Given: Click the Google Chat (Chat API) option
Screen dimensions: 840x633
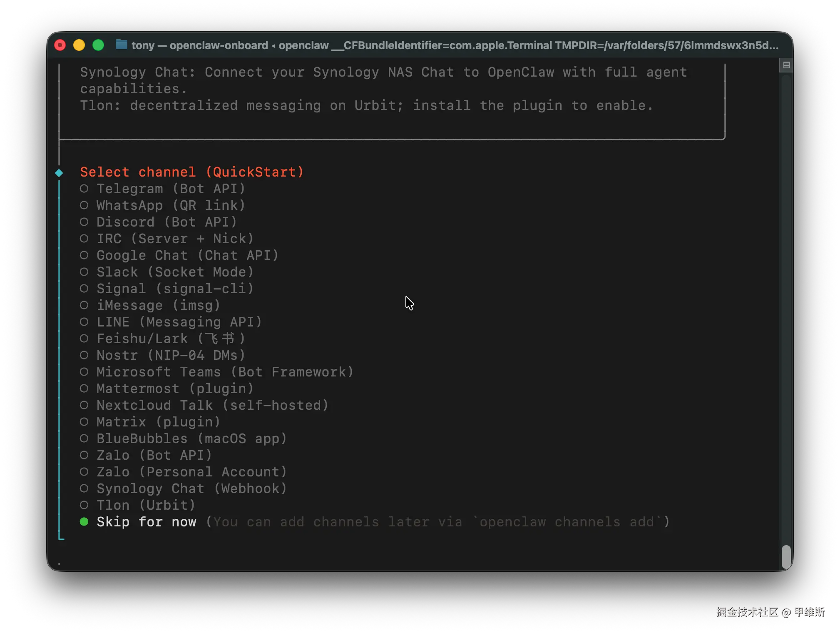Looking at the screenshot, I should (187, 255).
